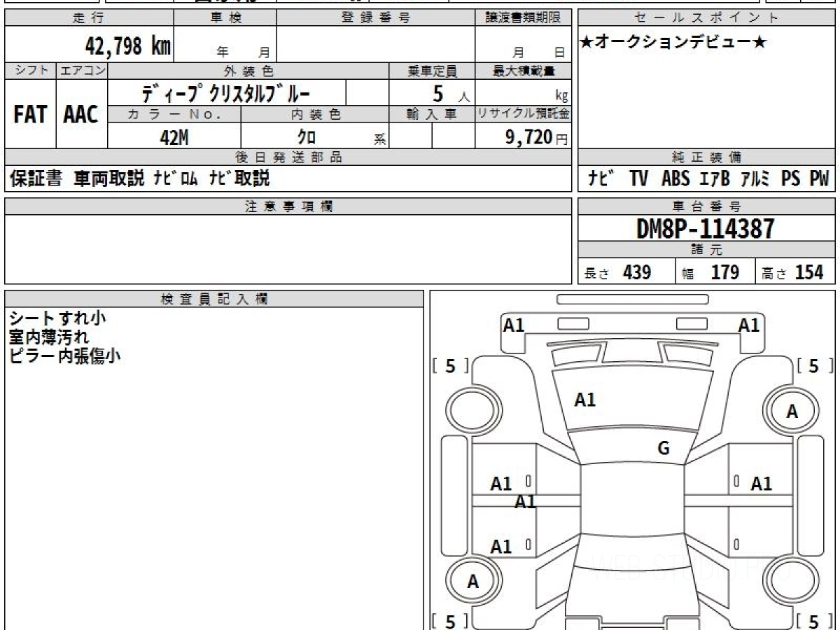Click the ★オークションデビュー★ sales point text
This screenshot has width=840, height=630.
coord(673,43)
